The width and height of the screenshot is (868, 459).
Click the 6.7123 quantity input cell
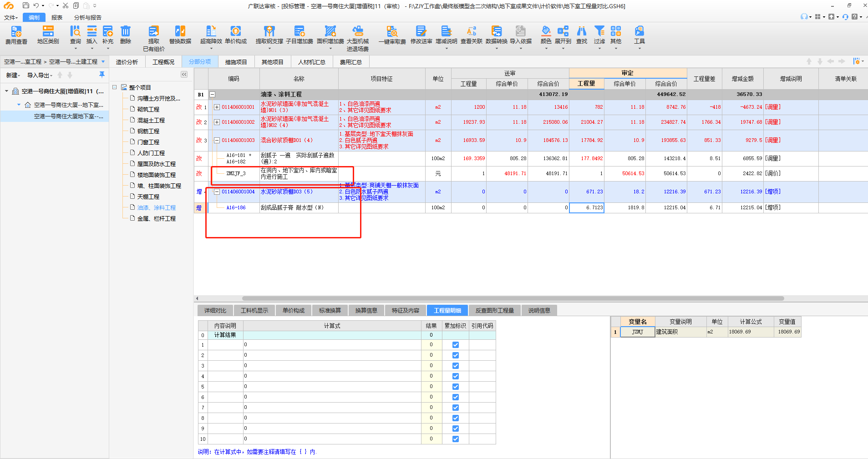[x=587, y=208]
